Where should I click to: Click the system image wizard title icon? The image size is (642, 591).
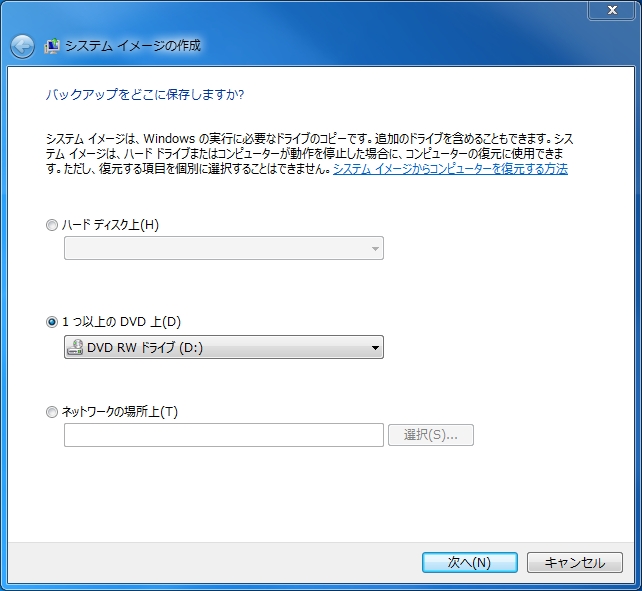pos(52,46)
